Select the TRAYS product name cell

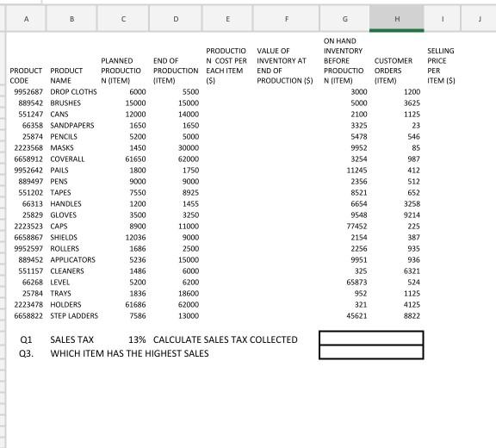click(x=60, y=294)
